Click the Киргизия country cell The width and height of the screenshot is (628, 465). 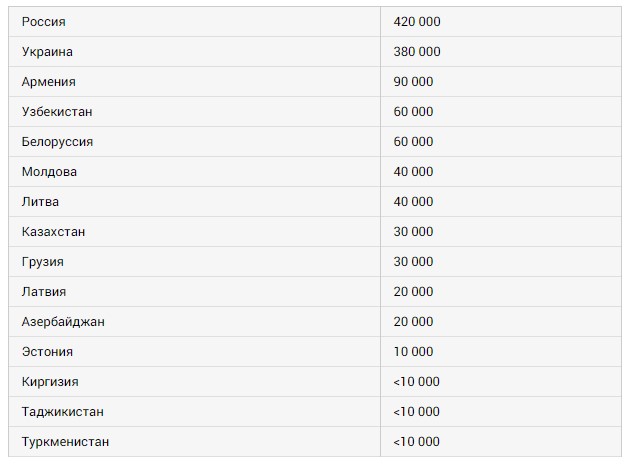(x=50, y=381)
